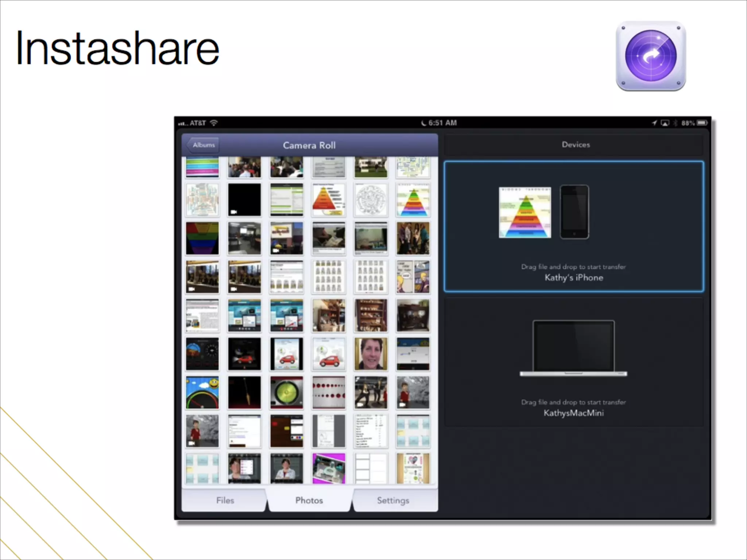747x560 pixels.
Task: Select the woman's face portrait thumbnail
Action: point(371,354)
